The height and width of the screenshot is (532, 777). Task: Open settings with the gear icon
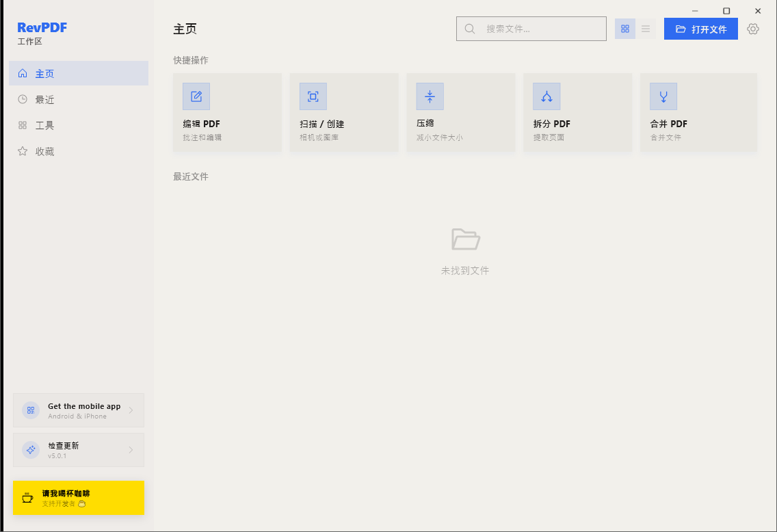coord(753,29)
